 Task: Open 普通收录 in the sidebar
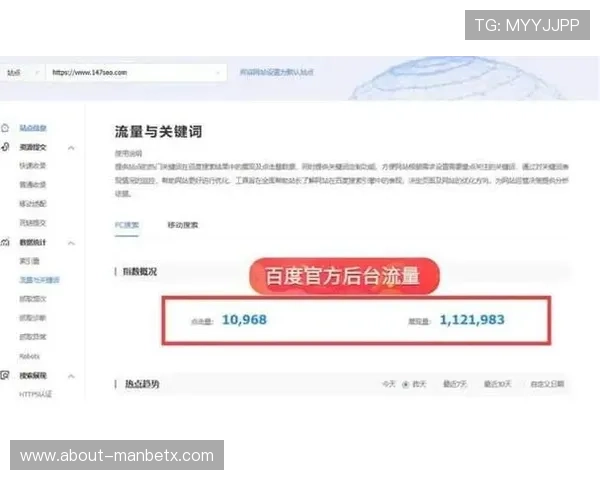tap(33, 184)
